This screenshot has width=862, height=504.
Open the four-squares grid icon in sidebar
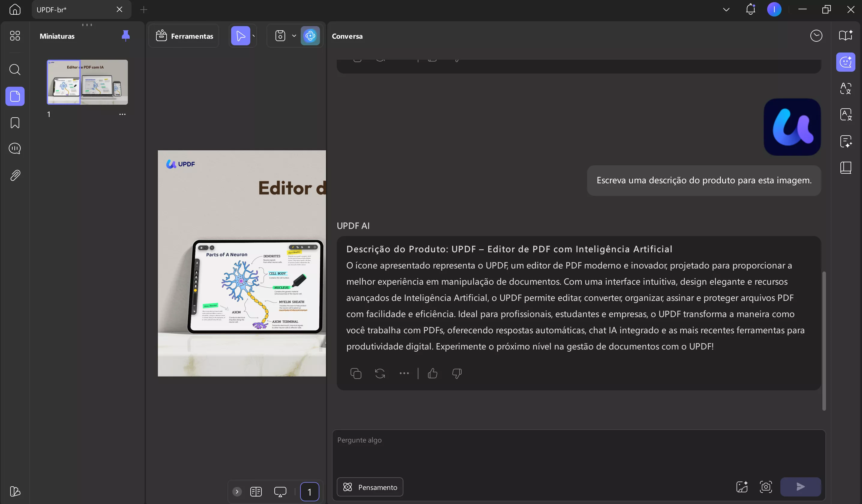click(x=15, y=36)
